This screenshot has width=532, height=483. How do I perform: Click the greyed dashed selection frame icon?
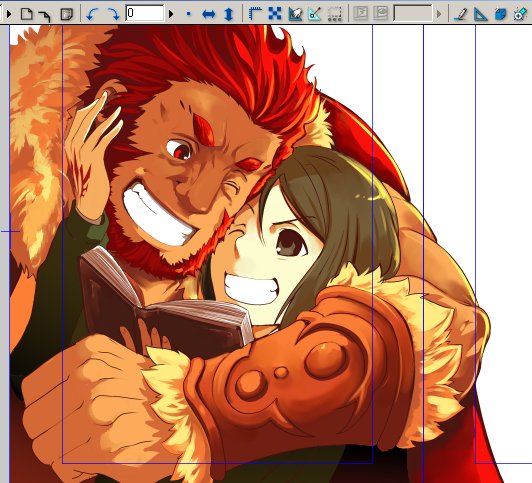click(335, 14)
